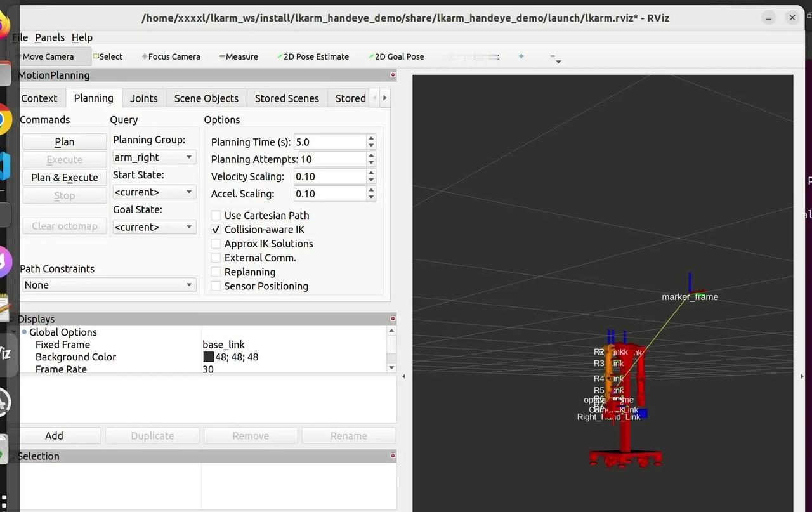Decrease Planning Time with down arrow
Screen dimensions: 812x512
[x=371, y=146]
